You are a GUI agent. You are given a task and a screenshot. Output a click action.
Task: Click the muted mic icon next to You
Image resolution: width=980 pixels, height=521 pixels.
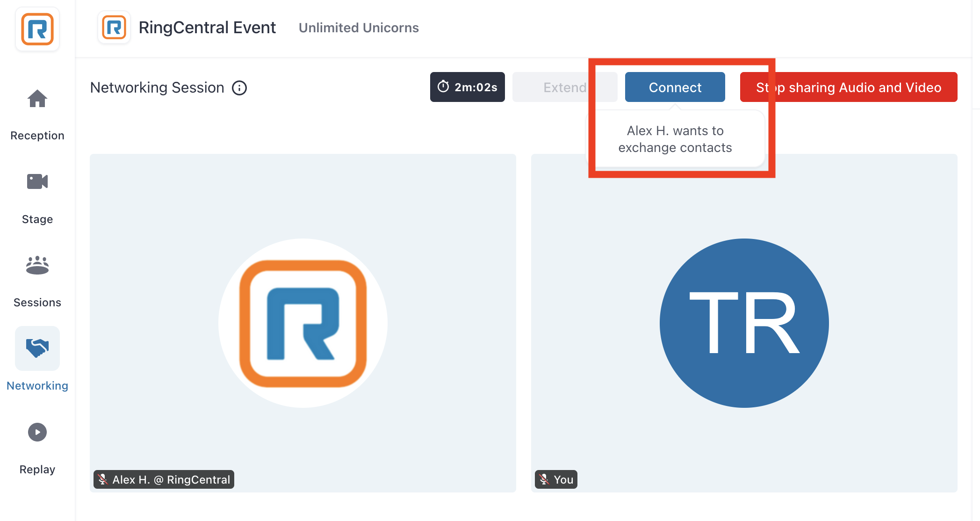tap(544, 479)
